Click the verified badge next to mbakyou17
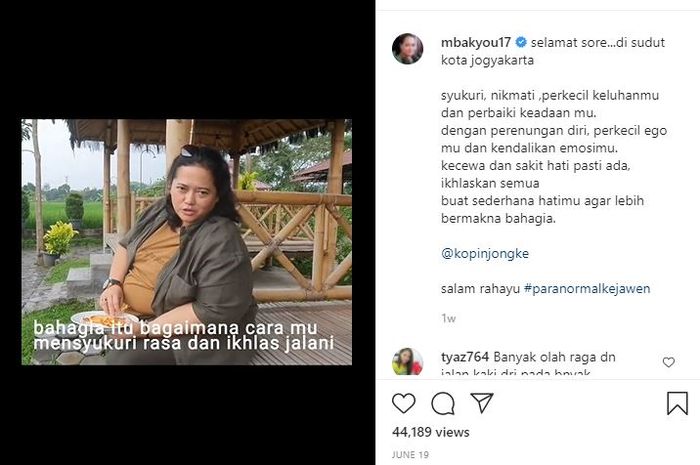Viewport: 700px width, 465px height. point(521,42)
